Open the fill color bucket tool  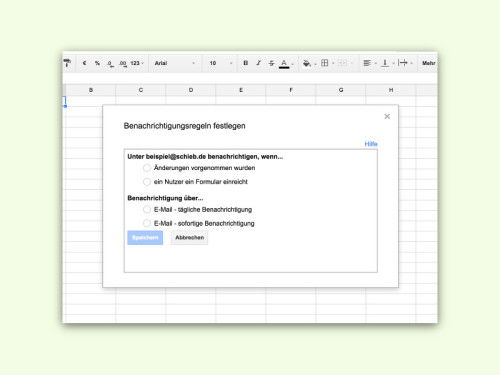pyautogui.click(x=307, y=63)
